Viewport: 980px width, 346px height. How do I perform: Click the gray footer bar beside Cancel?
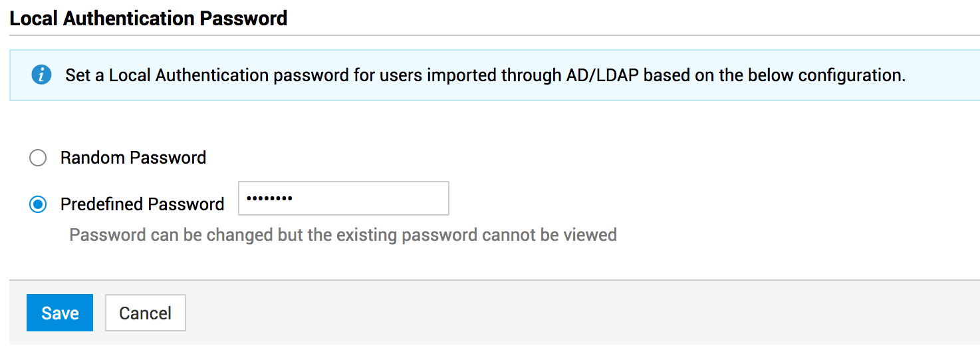coord(532,313)
